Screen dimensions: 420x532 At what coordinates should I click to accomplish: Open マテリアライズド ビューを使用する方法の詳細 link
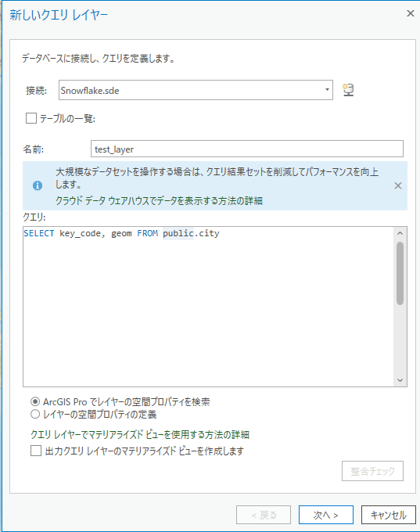coord(140,435)
